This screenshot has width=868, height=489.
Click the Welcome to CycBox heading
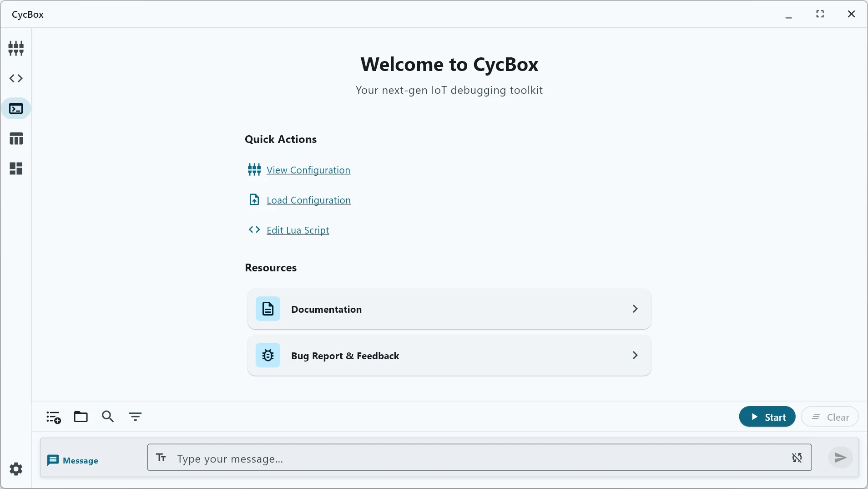tap(449, 64)
